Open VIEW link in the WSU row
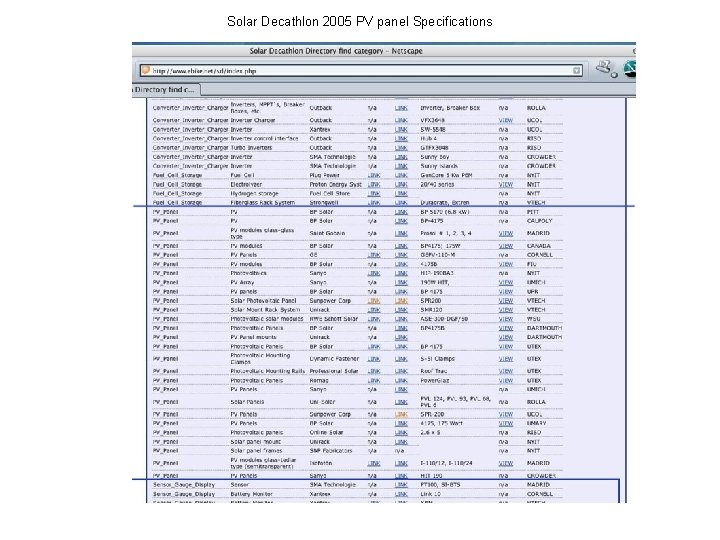The height and width of the screenshot is (540, 720). click(506, 319)
